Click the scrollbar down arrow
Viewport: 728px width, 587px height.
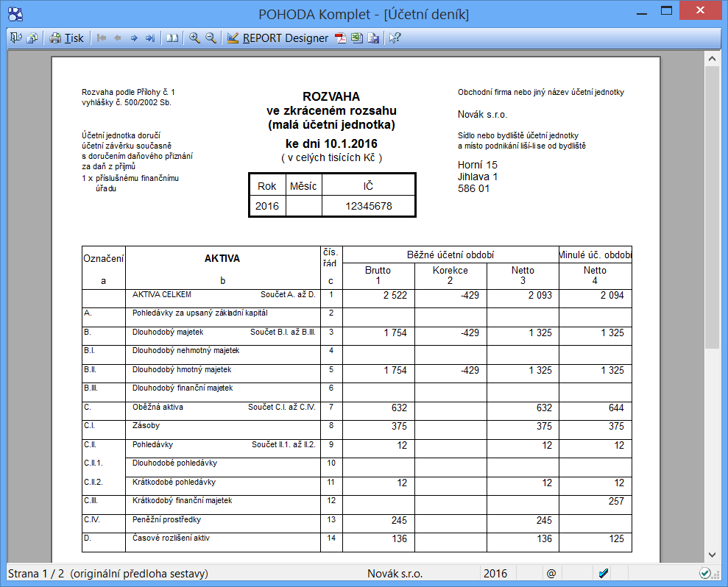tap(712, 555)
